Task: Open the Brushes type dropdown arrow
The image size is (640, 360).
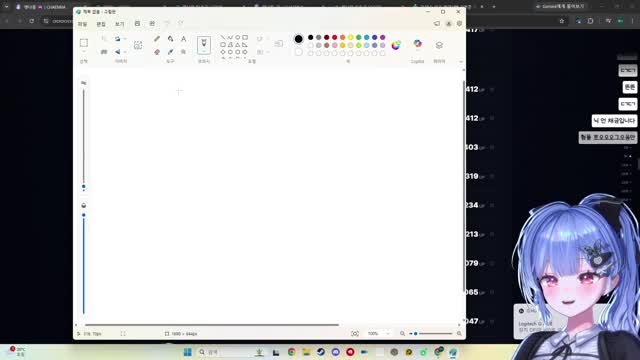Action: [204, 52]
